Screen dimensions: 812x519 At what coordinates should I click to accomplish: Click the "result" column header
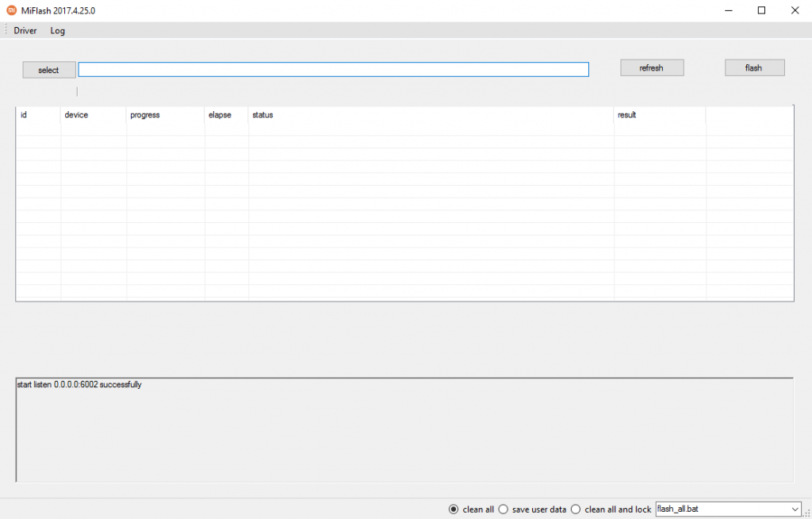pyautogui.click(x=661, y=115)
